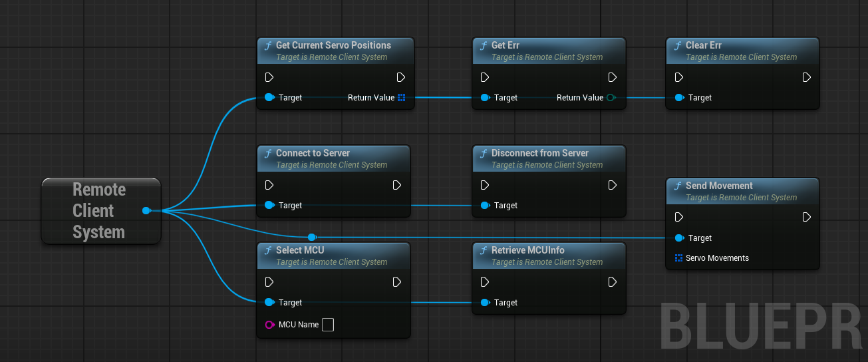Select the Select MCU node title
The width and height of the screenshot is (868, 362).
click(x=300, y=250)
